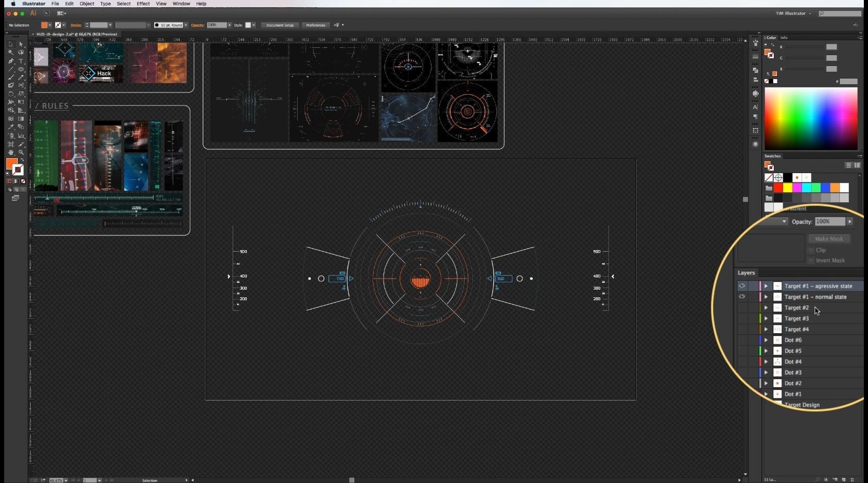
Task: Select the Line Segment tool
Action: 10,69
